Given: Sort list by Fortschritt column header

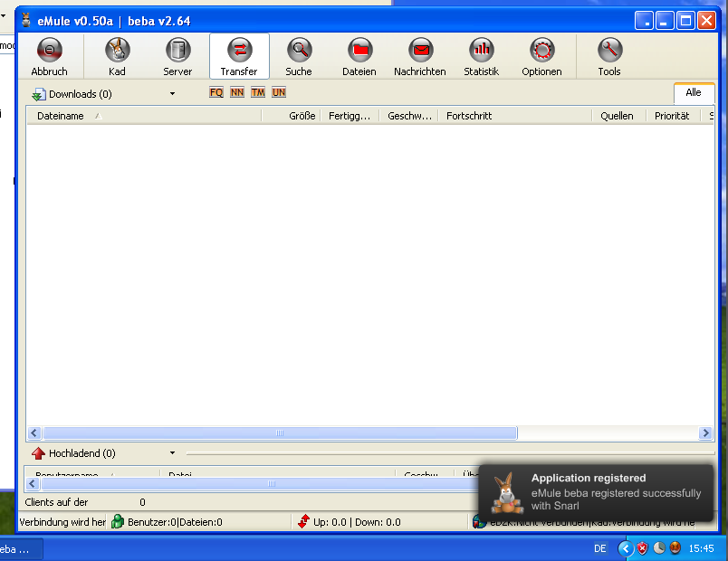Looking at the screenshot, I should coord(469,116).
